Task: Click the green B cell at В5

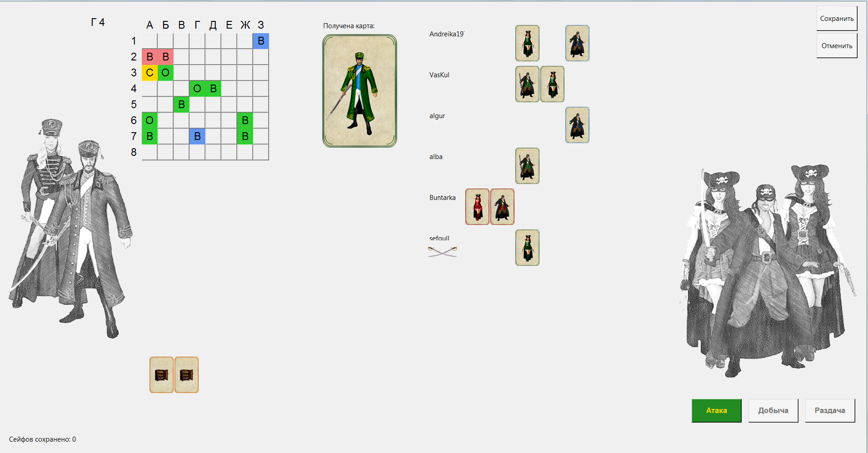Action: [x=181, y=105]
